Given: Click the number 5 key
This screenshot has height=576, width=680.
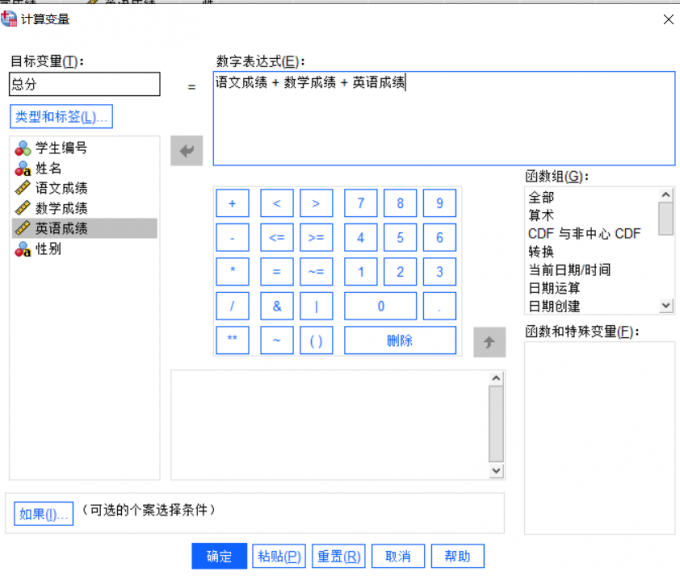Looking at the screenshot, I should tap(400, 237).
